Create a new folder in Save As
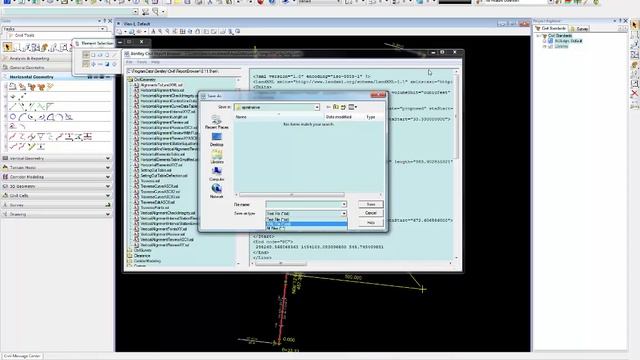The width and height of the screenshot is (640, 360). point(343,107)
